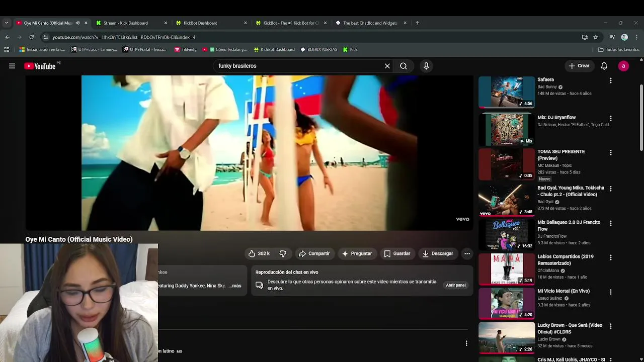
Task: Open TikFinity bookmark
Action: (x=185, y=49)
